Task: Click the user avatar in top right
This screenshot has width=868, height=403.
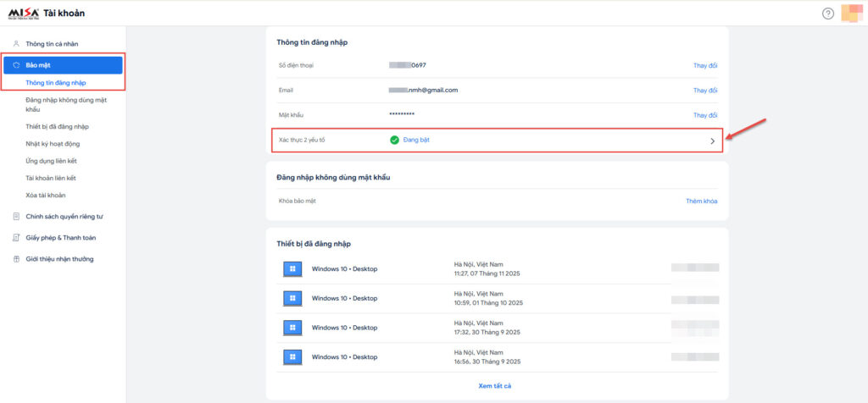Action: [x=851, y=14]
